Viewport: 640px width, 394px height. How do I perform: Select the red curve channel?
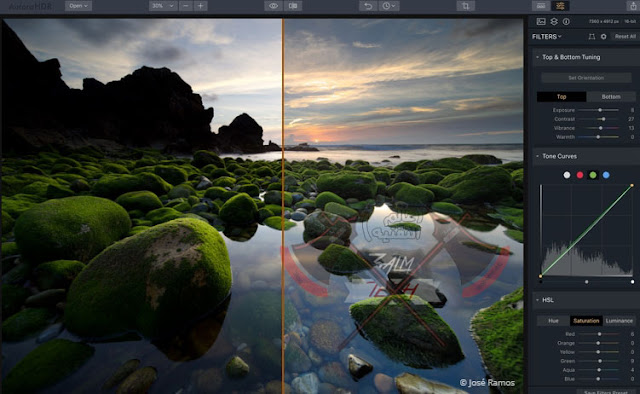click(580, 175)
